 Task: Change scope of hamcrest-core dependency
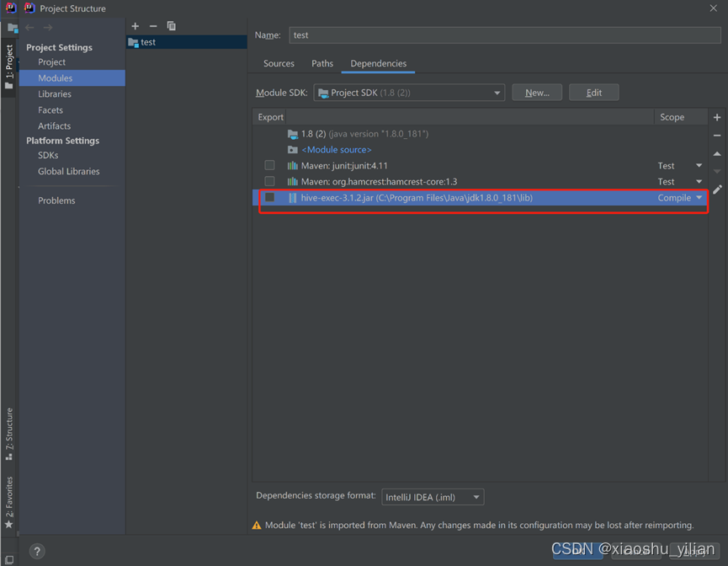pos(680,181)
